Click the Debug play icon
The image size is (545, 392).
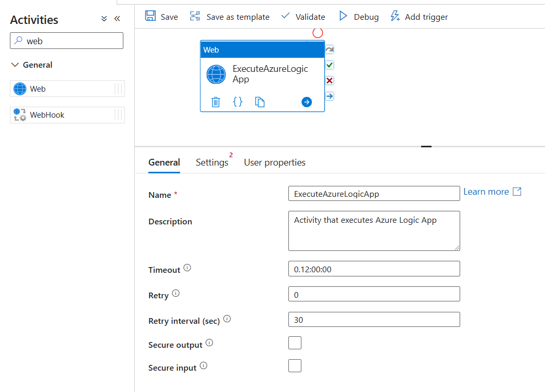[x=343, y=16]
